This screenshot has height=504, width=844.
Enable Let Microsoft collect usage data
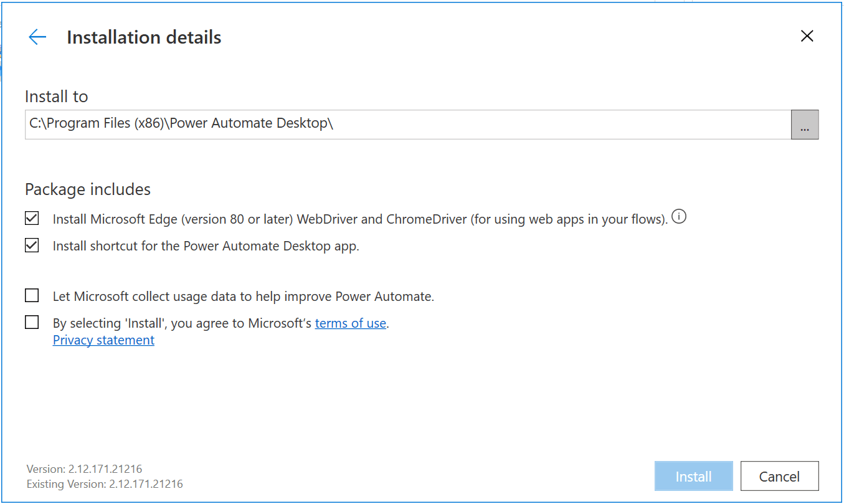tap(32, 295)
